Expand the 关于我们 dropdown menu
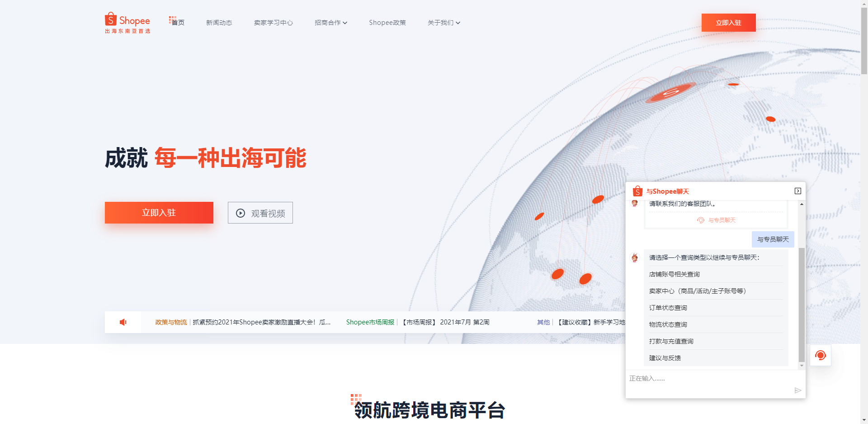 (443, 23)
